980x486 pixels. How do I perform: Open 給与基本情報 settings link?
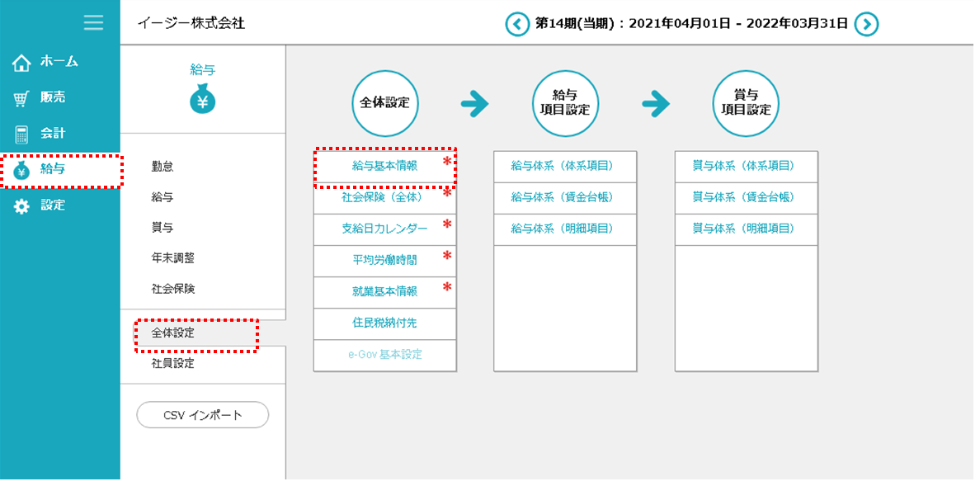click(384, 166)
